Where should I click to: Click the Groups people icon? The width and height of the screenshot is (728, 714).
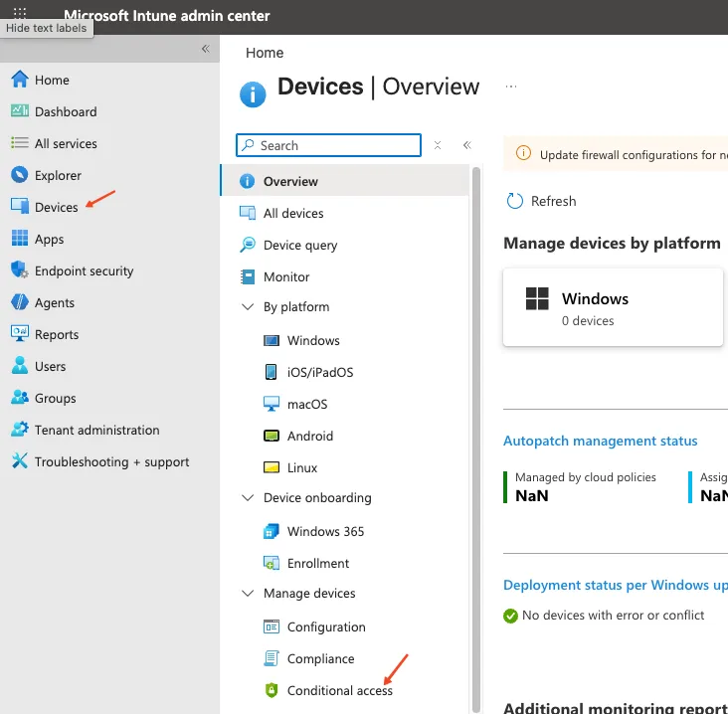[20, 398]
